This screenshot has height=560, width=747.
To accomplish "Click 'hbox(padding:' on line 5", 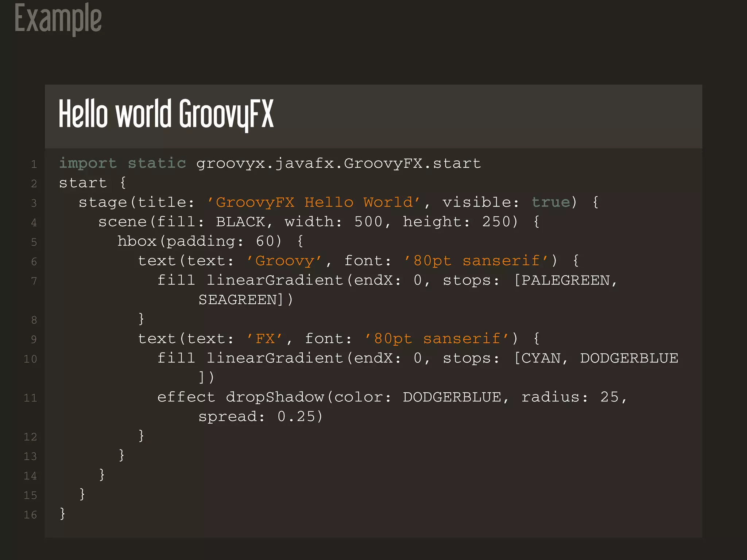I will tap(181, 241).
